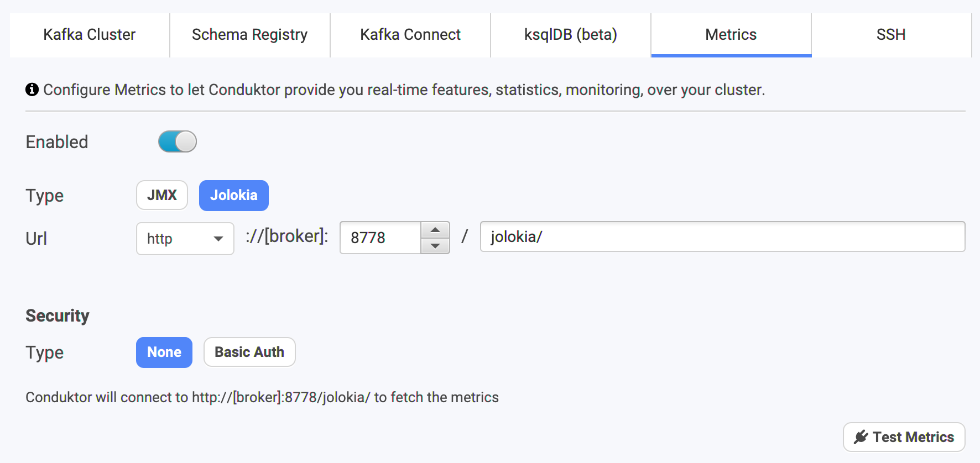Focus the port number field 8778
The height and width of the screenshot is (463, 980).
(380, 238)
